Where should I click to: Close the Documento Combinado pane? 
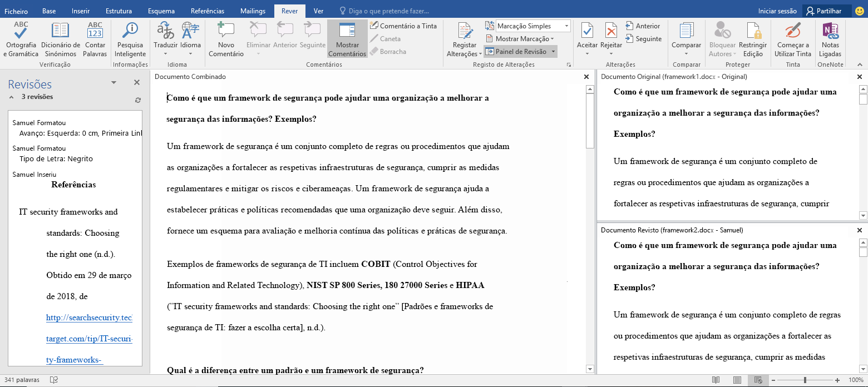point(586,77)
